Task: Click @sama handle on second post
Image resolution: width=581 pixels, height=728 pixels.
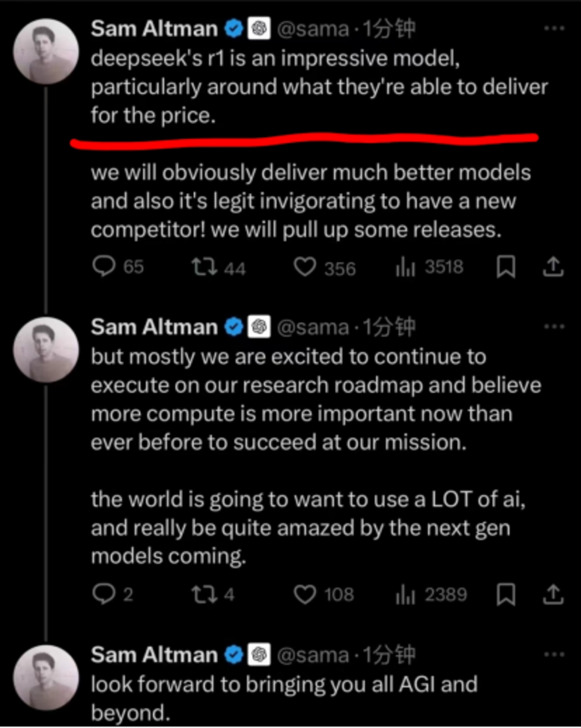Action: (x=313, y=327)
